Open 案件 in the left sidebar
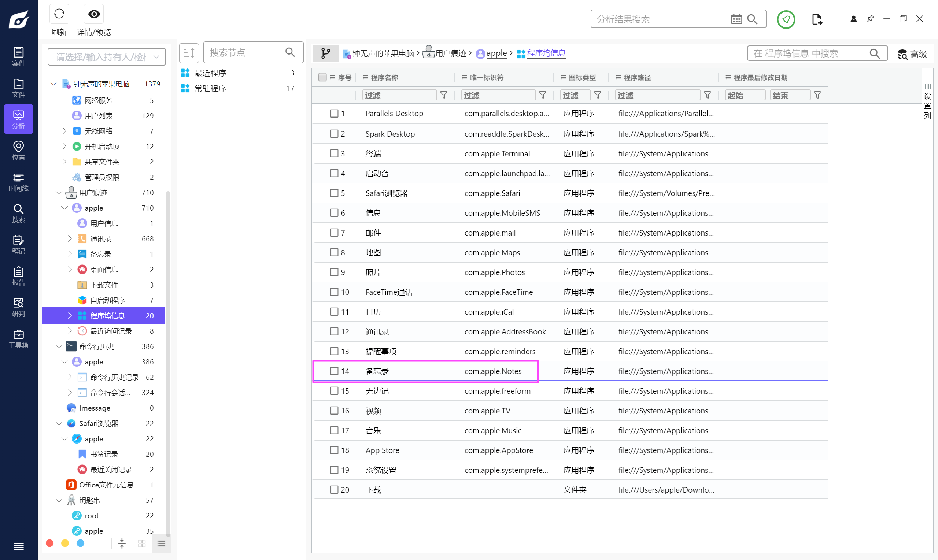The width and height of the screenshot is (938, 560). point(18,57)
